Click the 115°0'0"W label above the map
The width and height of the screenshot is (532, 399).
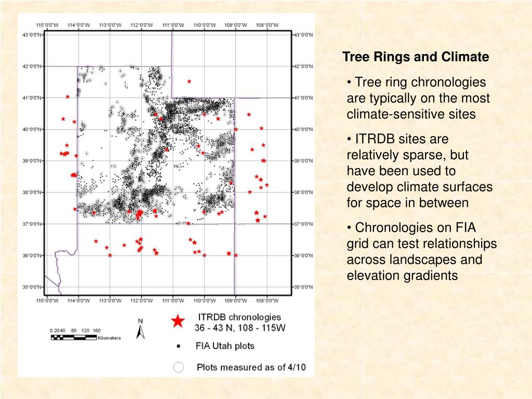47,25
